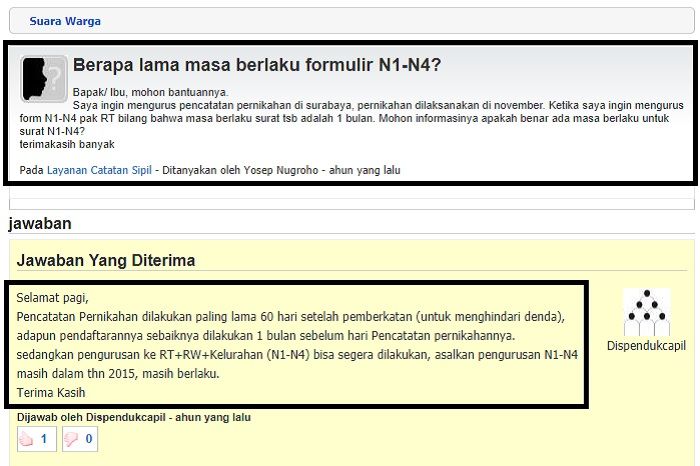This screenshot has height=466, width=700.
Task: Click the upvote count showing 1
Action: [x=43, y=439]
